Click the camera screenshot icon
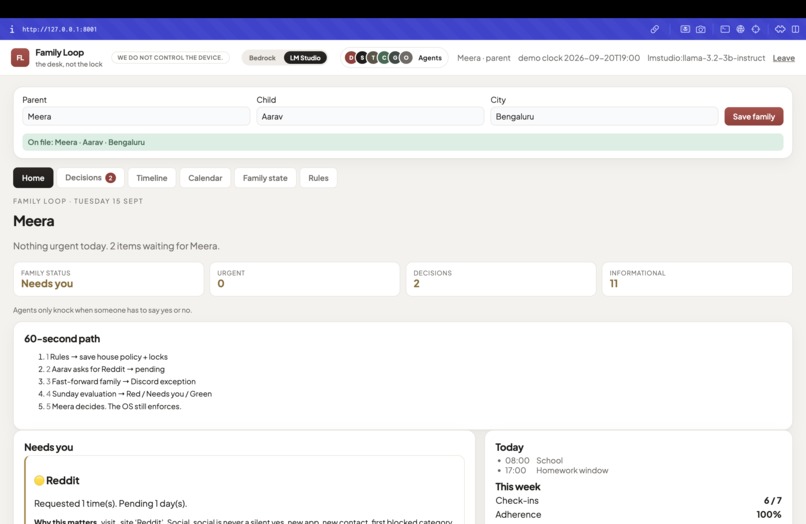806x524 pixels. 701,29
